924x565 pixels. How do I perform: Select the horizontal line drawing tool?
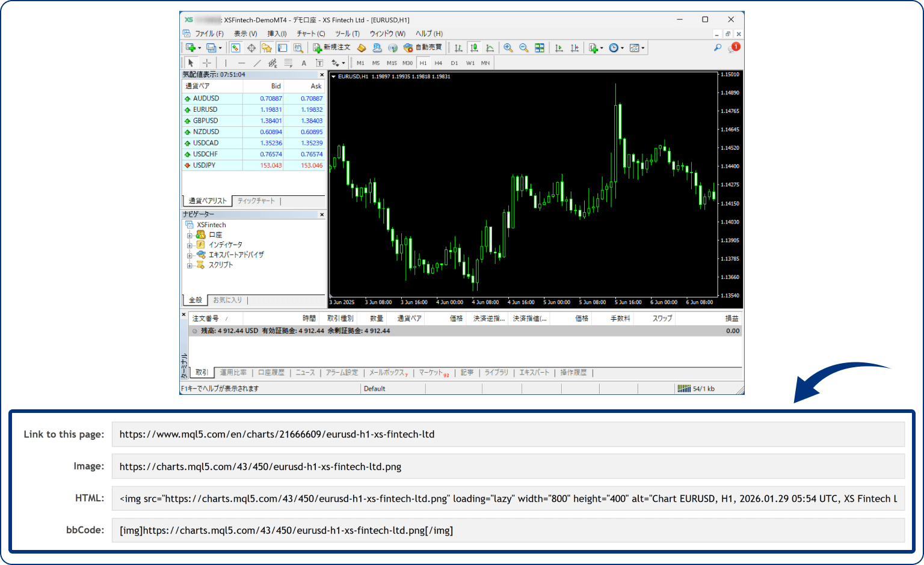point(241,62)
